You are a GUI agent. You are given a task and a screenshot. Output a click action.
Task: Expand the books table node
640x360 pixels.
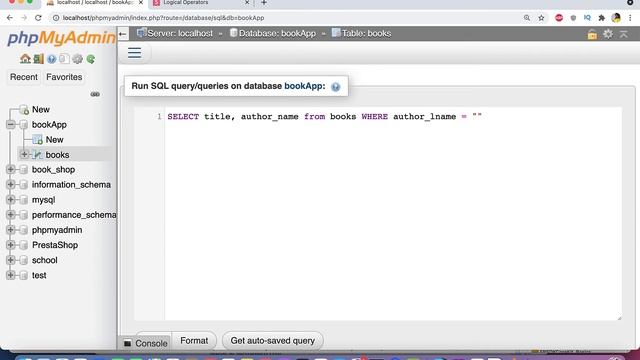24,154
